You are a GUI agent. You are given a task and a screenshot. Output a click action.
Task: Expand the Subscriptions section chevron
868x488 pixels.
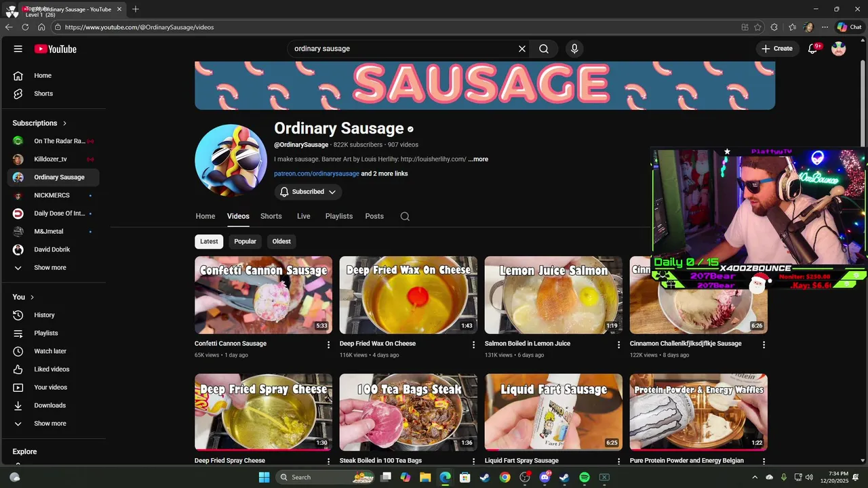point(65,123)
